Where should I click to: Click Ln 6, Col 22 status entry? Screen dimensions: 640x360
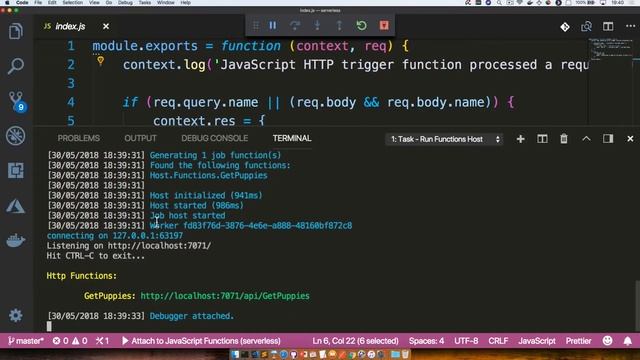point(355,341)
